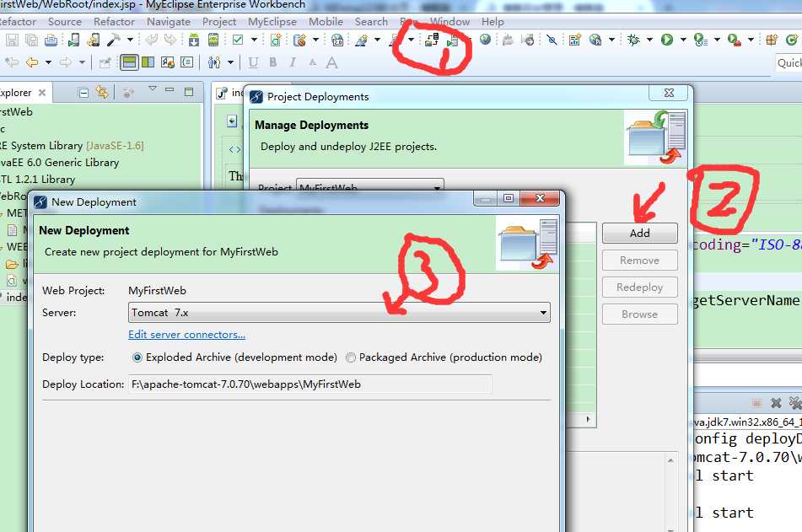The height and width of the screenshot is (532, 802).
Task: Select the JSTL 1.2.1 Library tree item
Action: click(37, 180)
